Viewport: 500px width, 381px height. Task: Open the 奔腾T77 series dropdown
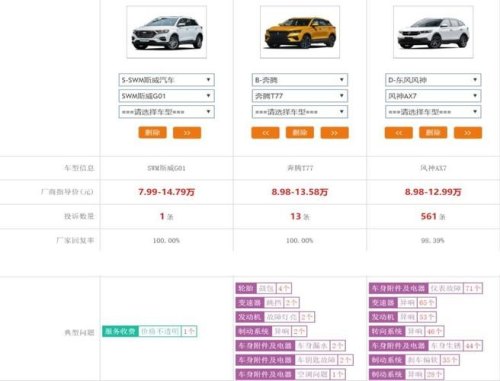(300, 96)
